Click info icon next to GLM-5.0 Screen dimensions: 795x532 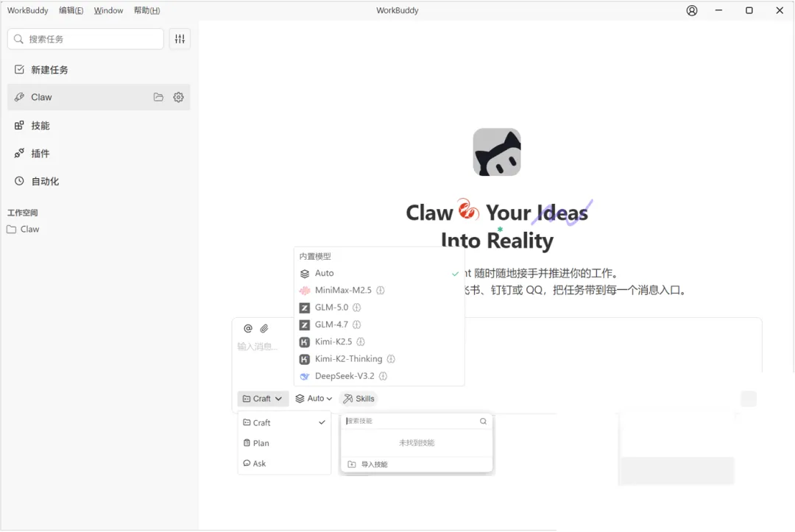pos(357,308)
